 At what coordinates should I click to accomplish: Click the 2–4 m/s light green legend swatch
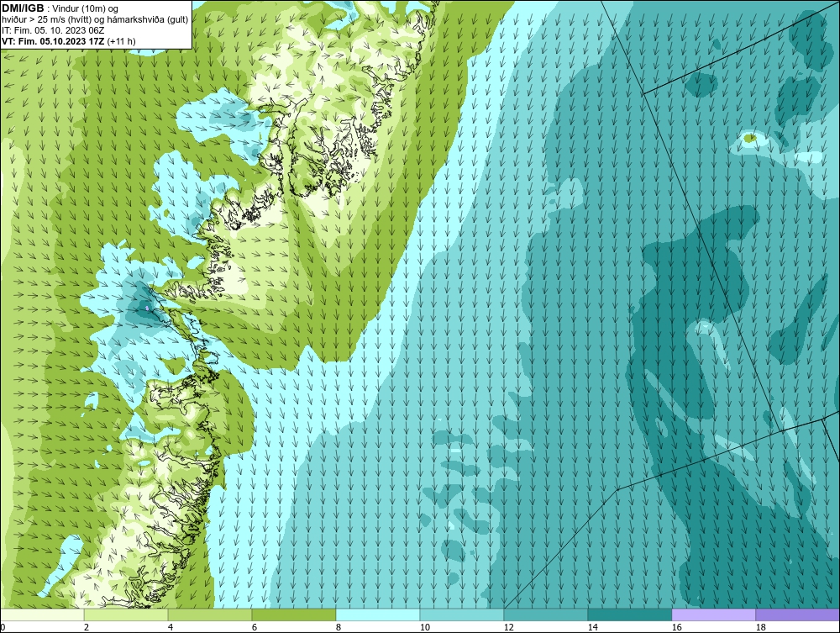pyautogui.click(x=126, y=615)
